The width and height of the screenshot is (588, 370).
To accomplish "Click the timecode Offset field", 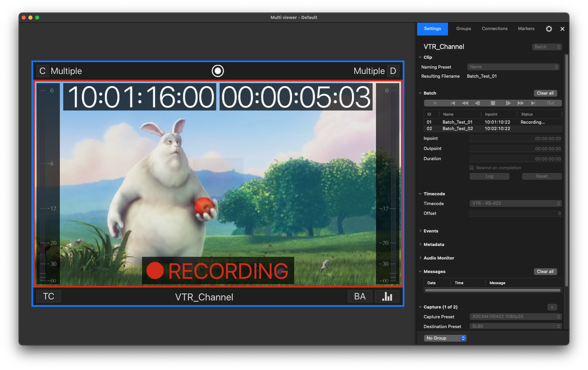I will [x=516, y=214].
